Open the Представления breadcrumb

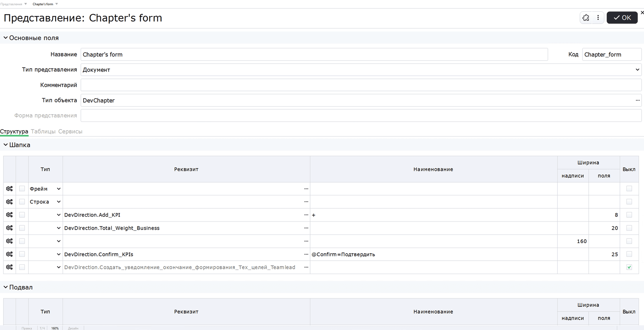click(x=11, y=4)
